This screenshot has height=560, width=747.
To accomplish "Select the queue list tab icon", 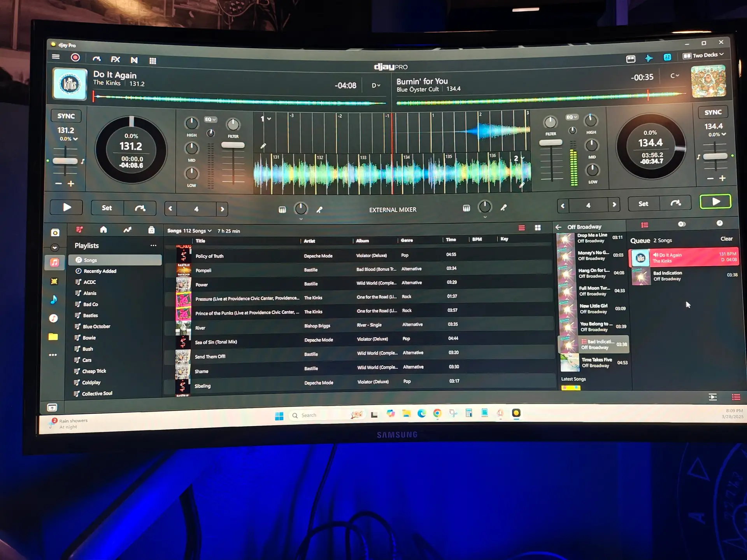I will point(645,225).
